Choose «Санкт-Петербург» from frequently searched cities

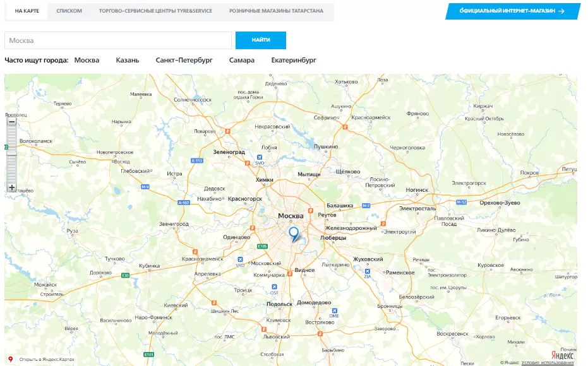pos(184,61)
